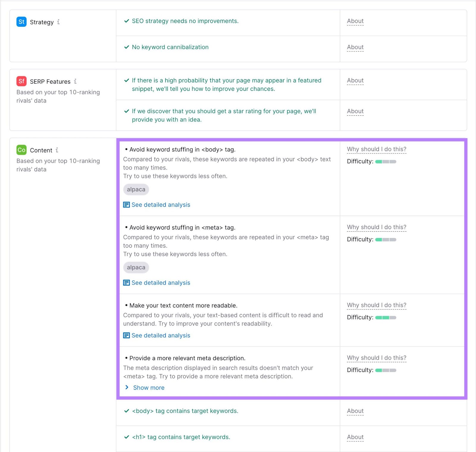Click Why should I do this for meta stuffing
Viewport: 476px width, 452px height.
click(x=377, y=227)
